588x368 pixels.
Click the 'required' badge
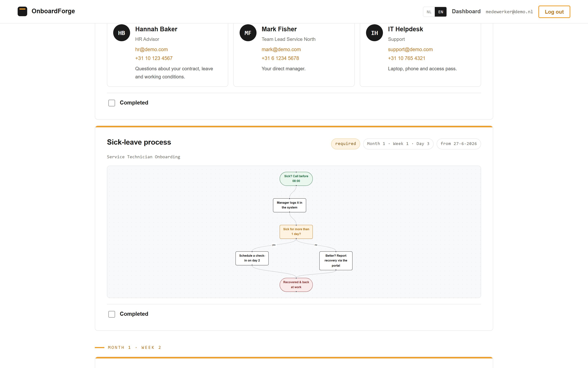[345, 144]
